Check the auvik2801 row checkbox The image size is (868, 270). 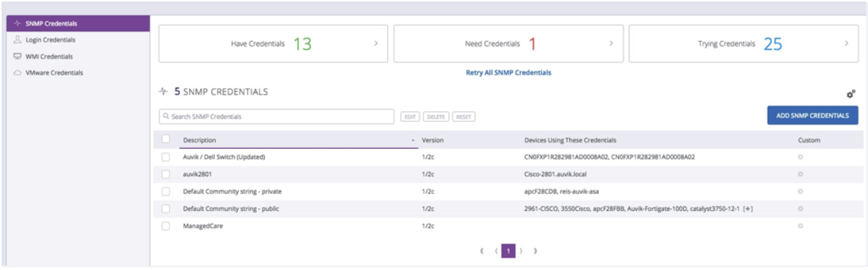[x=166, y=174]
